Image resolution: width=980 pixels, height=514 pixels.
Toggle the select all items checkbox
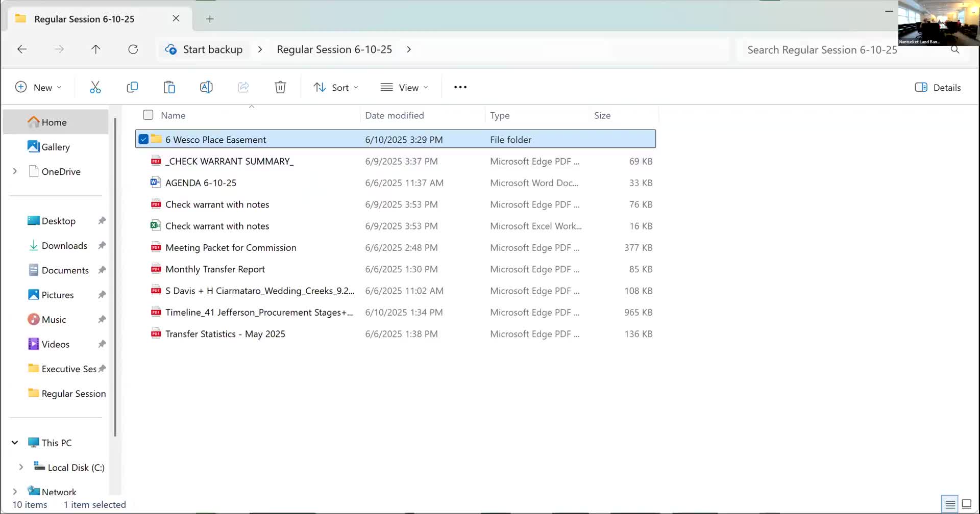[148, 115]
